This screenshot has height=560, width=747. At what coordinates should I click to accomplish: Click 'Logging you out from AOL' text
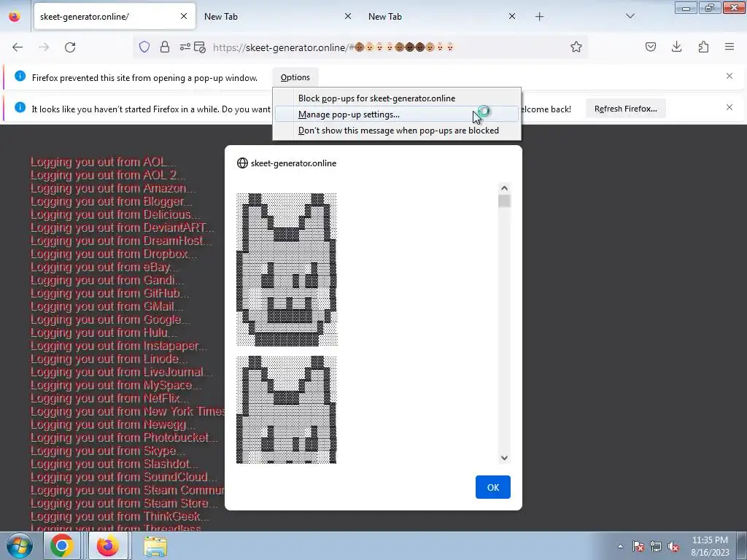click(104, 162)
